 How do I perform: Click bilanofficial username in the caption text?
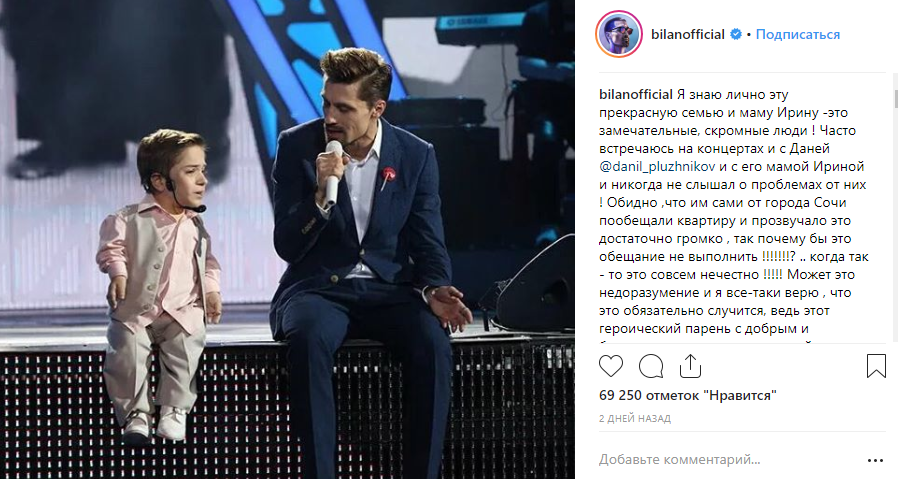[x=636, y=95]
